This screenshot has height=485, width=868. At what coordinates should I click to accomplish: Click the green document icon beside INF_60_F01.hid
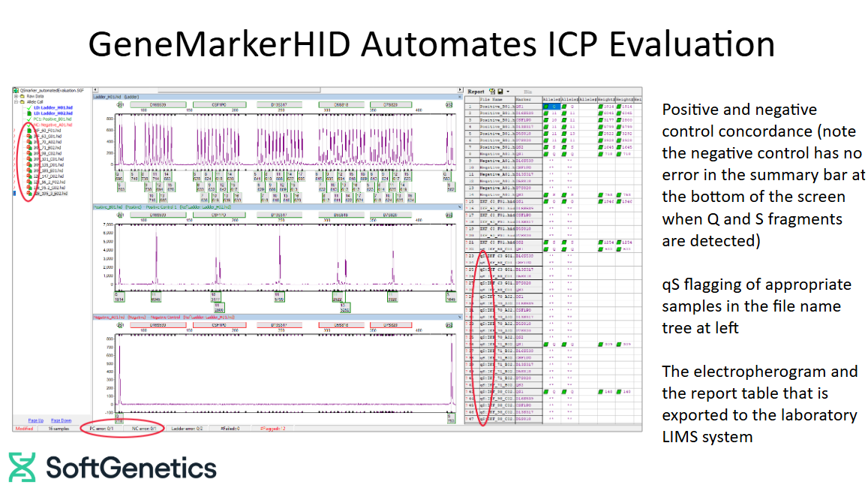pos(29,131)
